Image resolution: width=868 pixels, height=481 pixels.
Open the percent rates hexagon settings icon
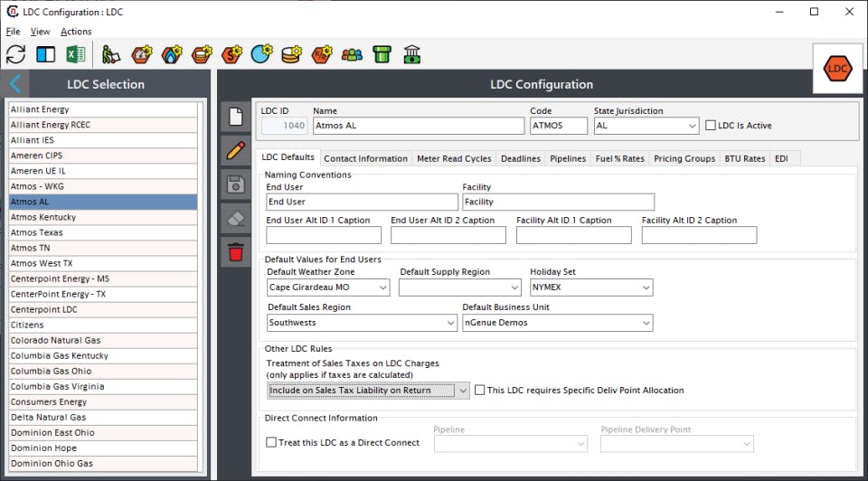pyautogui.click(x=322, y=54)
